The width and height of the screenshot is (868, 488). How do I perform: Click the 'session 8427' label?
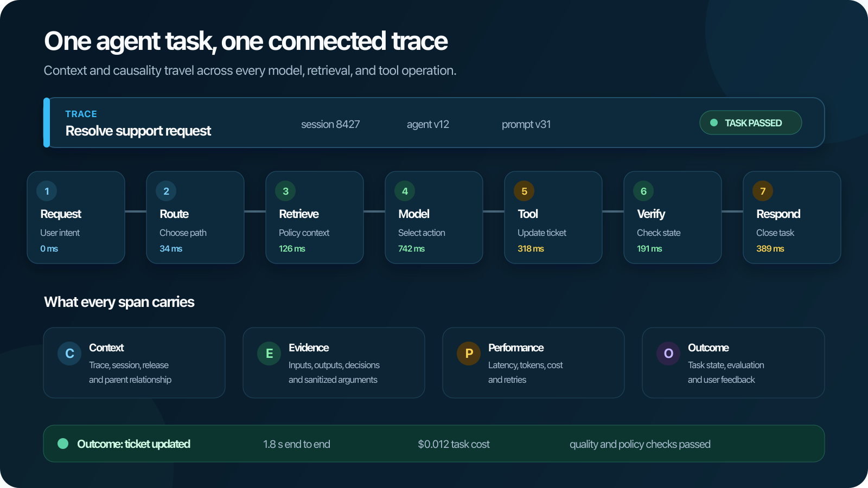click(330, 124)
